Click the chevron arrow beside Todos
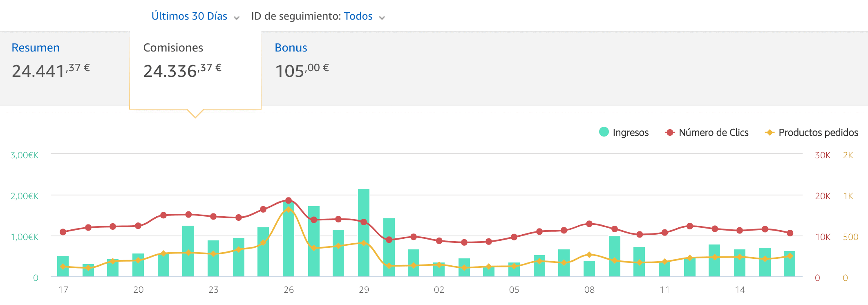This screenshot has height=305, width=868. (382, 18)
